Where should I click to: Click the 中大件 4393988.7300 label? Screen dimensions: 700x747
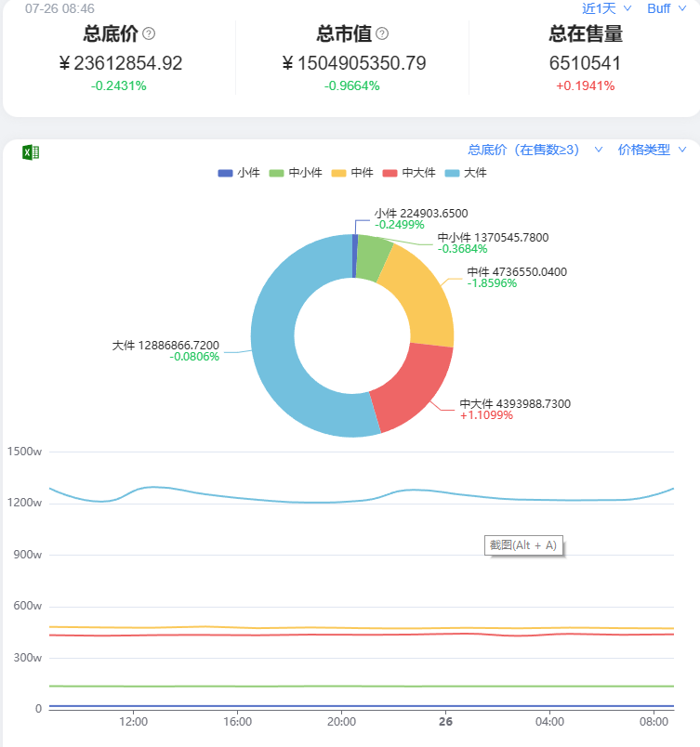tap(515, 404)
